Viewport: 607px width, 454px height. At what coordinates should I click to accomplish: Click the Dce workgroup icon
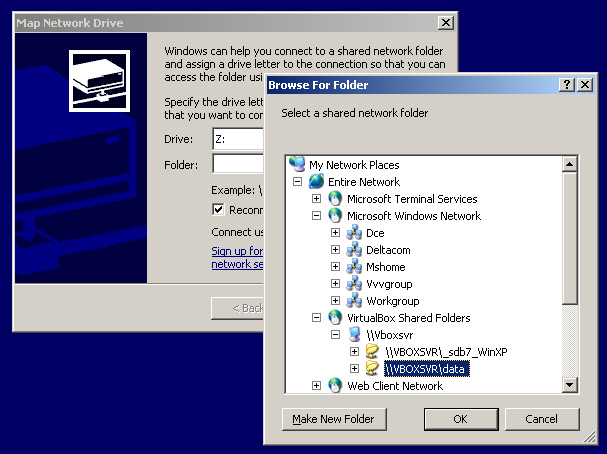pyautogui.click(x=354, y=233)
